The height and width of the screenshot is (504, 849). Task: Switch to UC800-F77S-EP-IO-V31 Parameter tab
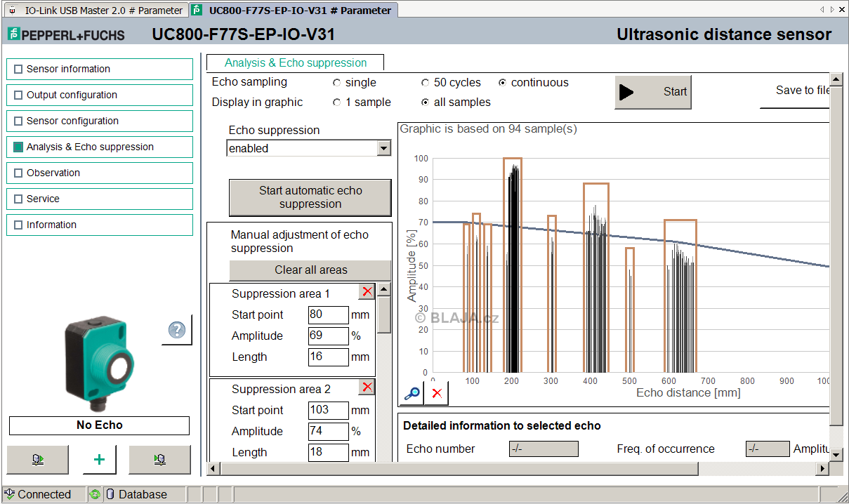coord(293,11)
